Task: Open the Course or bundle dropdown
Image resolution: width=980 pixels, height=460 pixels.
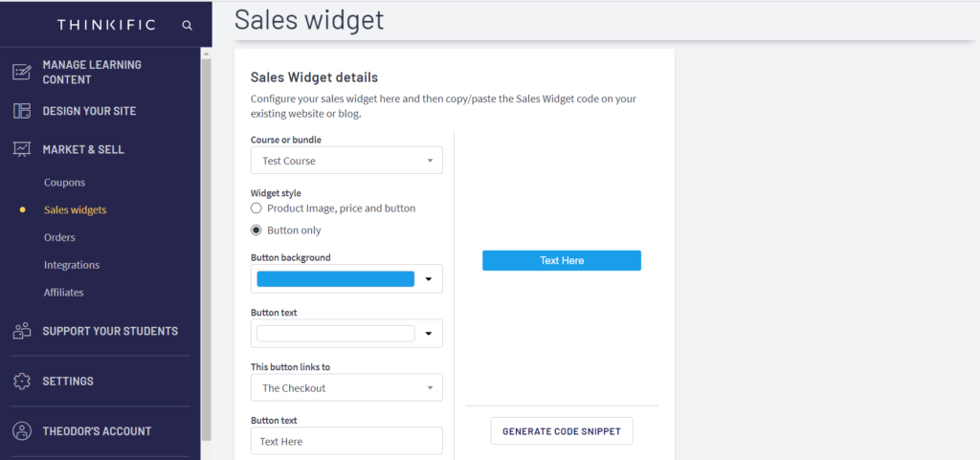Action: pos(346,161)
